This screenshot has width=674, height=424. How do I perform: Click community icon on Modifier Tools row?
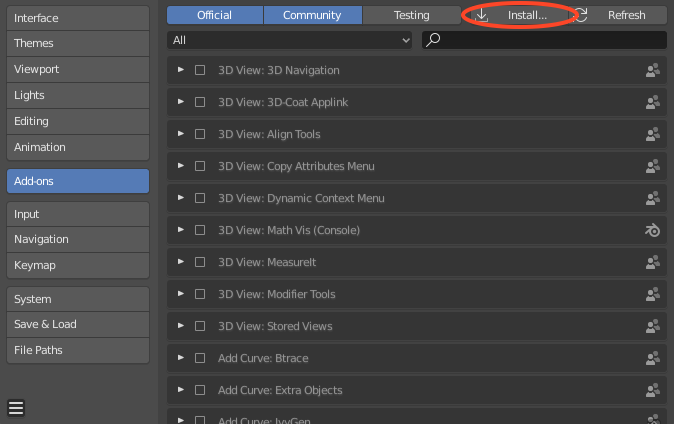653,294
